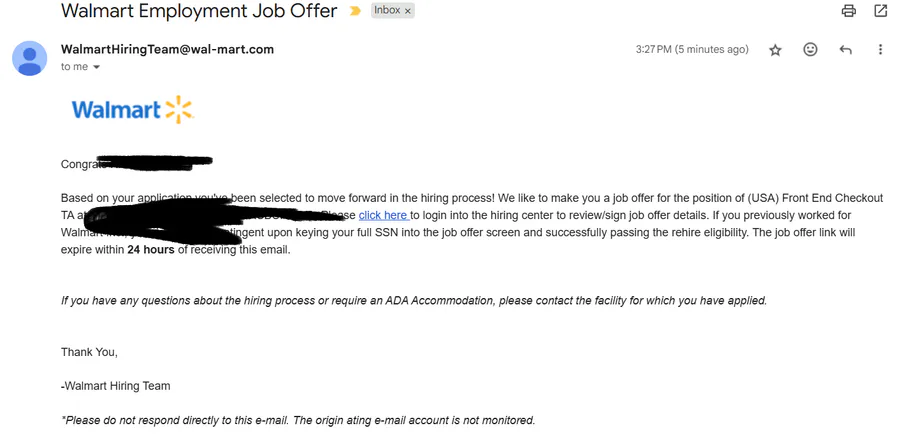Click the '-Walmart Hiring Team' signature line
This screenshot has width=900, height=442.
[115, 386]
